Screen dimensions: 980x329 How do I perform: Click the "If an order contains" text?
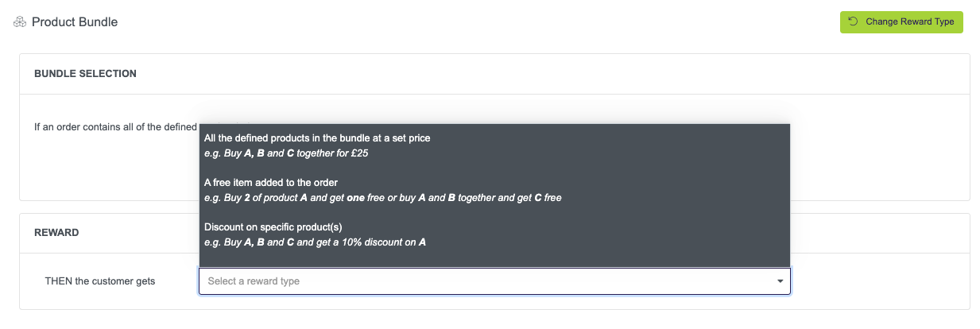point(111,127)
